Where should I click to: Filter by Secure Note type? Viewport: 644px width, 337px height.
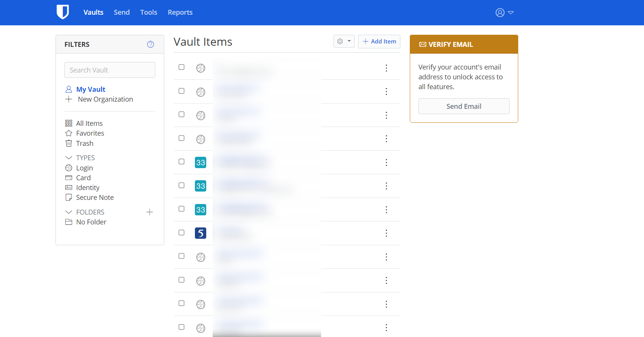tap(95, 197)
